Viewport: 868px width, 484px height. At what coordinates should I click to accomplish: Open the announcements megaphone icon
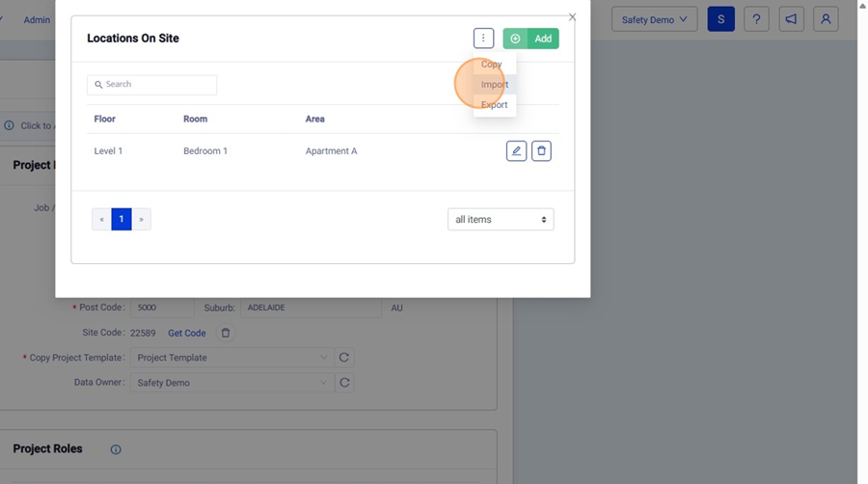click(791, 19)
